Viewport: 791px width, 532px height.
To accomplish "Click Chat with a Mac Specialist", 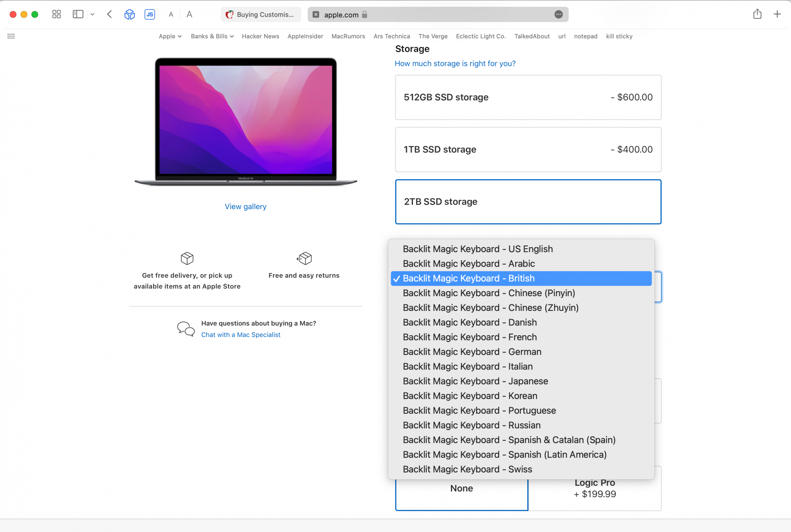I will point(240,335).
